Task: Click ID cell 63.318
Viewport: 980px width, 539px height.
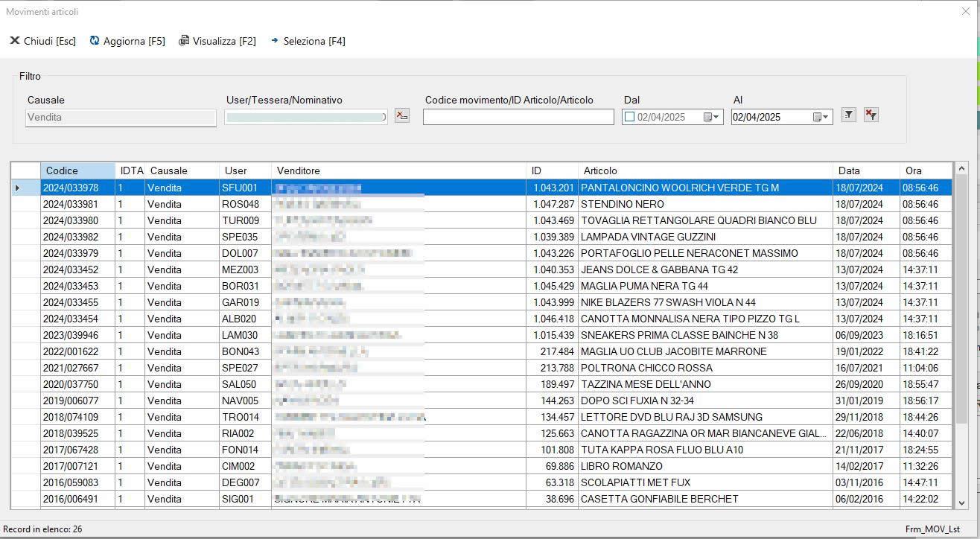Action: click(552, 482)
